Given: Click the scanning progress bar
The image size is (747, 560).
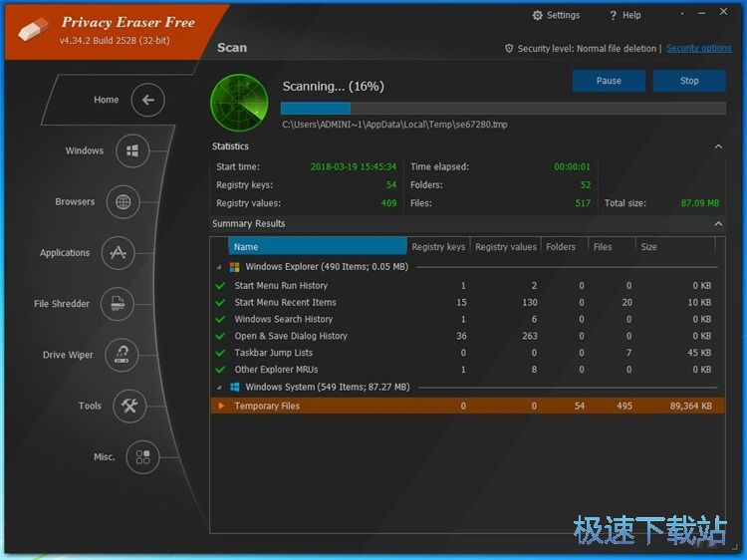Looking at the screenshot, I should click(x=503, y=109).
